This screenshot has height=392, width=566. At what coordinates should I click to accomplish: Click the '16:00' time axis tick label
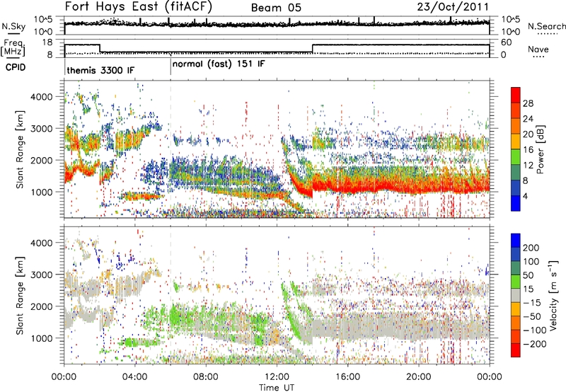point(347,377)
